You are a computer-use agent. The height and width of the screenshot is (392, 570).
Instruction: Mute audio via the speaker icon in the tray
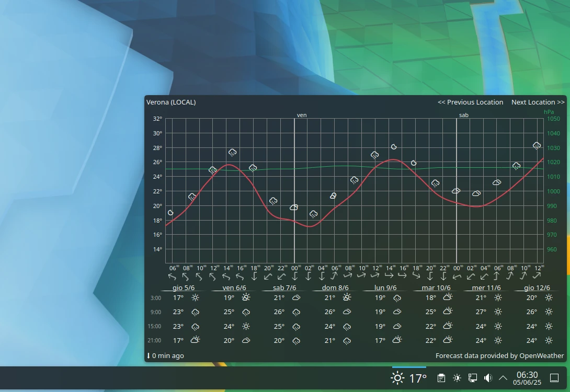[488, 377]
